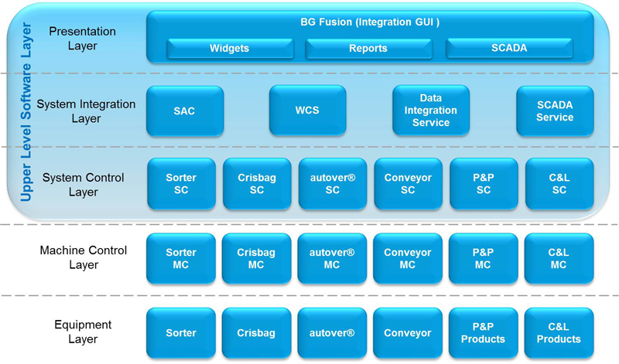Click the BG Fusion (Integration GUI) title
The width and height of the screenshot is (619, 364).
tap(370, 22)
